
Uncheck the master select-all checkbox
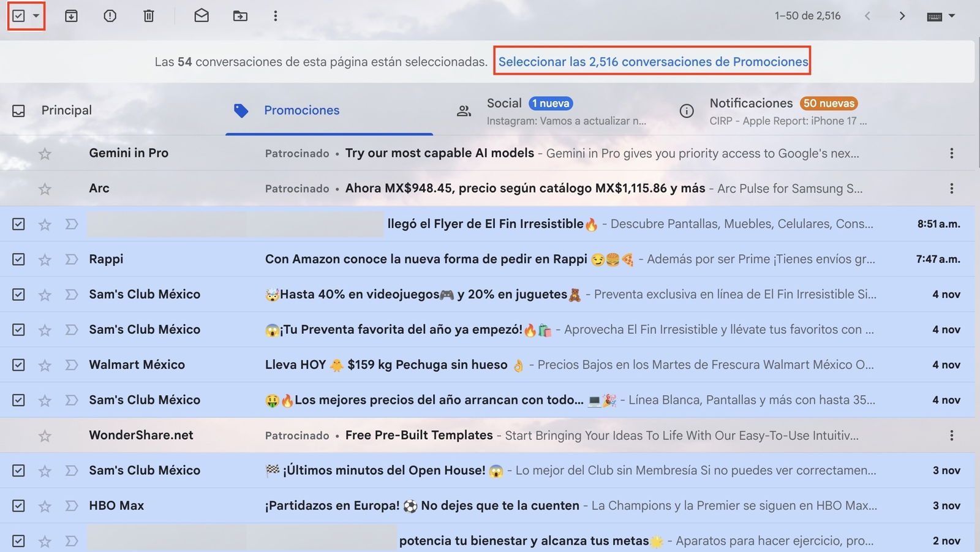(x=18, y=16)
